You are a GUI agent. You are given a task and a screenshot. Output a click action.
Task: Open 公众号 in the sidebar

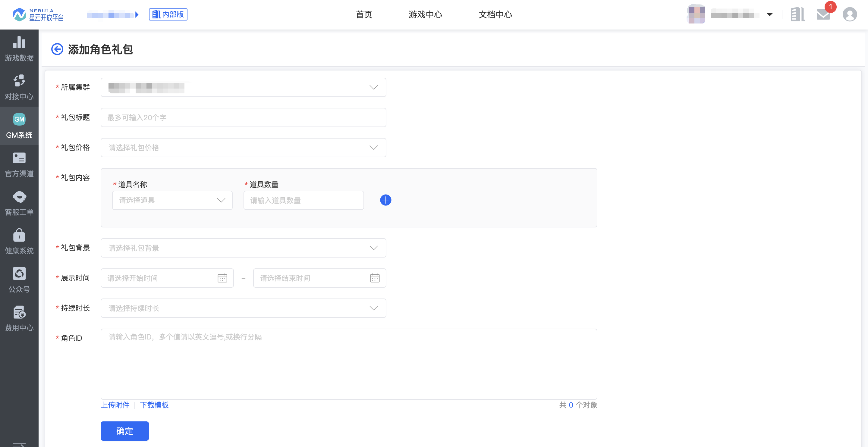point(19,280)
